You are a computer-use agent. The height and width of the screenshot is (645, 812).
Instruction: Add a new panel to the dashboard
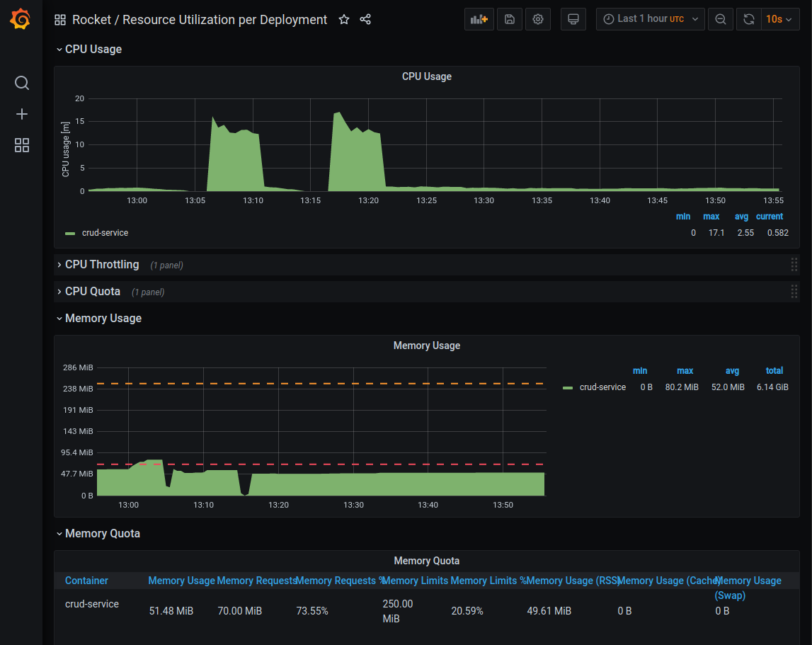(x=479, y=19)
